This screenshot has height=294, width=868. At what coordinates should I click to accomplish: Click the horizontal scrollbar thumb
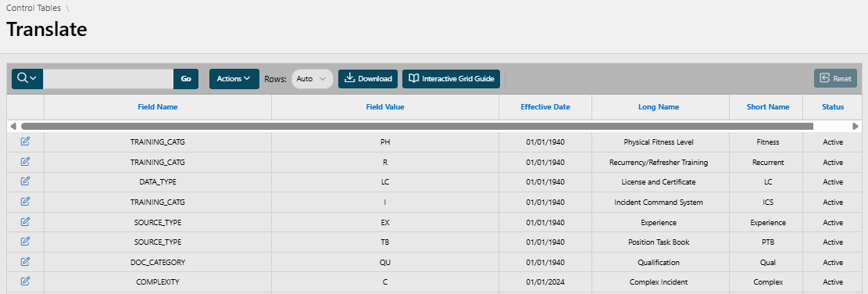[x=417, y=126]
